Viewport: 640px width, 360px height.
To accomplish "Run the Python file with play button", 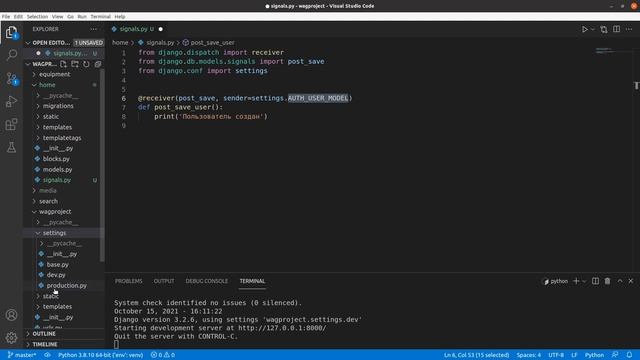I will 584,29.
